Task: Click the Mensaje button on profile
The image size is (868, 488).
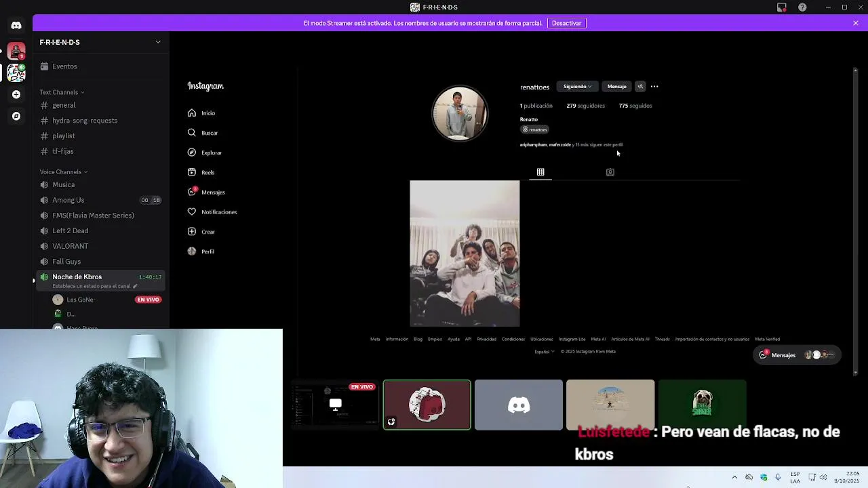Action: click(616, 87)
